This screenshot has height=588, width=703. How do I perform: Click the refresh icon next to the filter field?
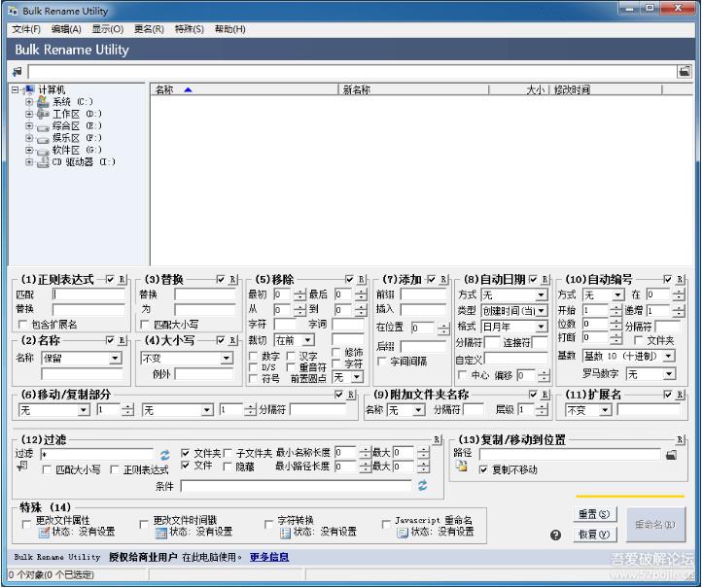coord(165,454)
